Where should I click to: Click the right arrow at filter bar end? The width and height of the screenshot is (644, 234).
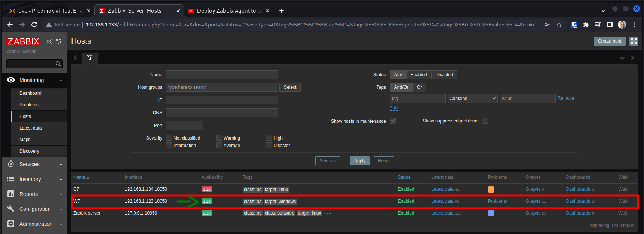(x=632, y=58)
